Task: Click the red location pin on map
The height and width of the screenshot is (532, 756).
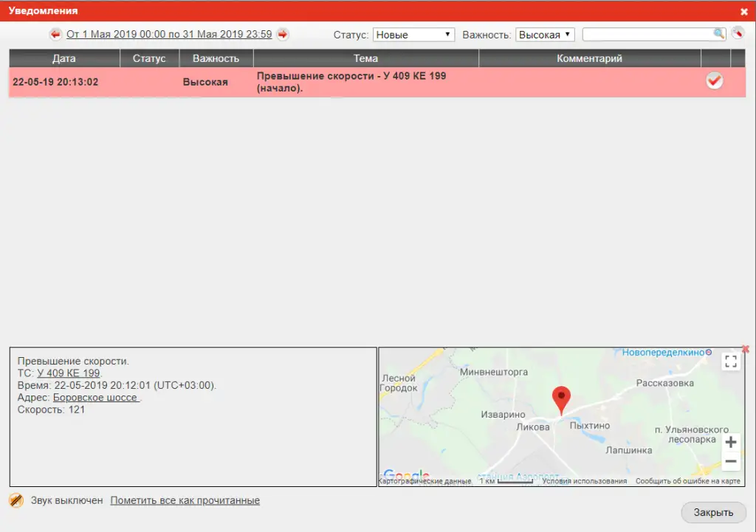Action: click(x=562, y=399)
